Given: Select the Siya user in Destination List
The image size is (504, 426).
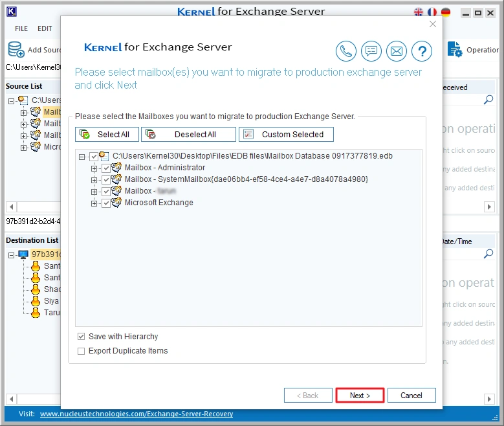Looking at the screenshot, I should point(52,301).
